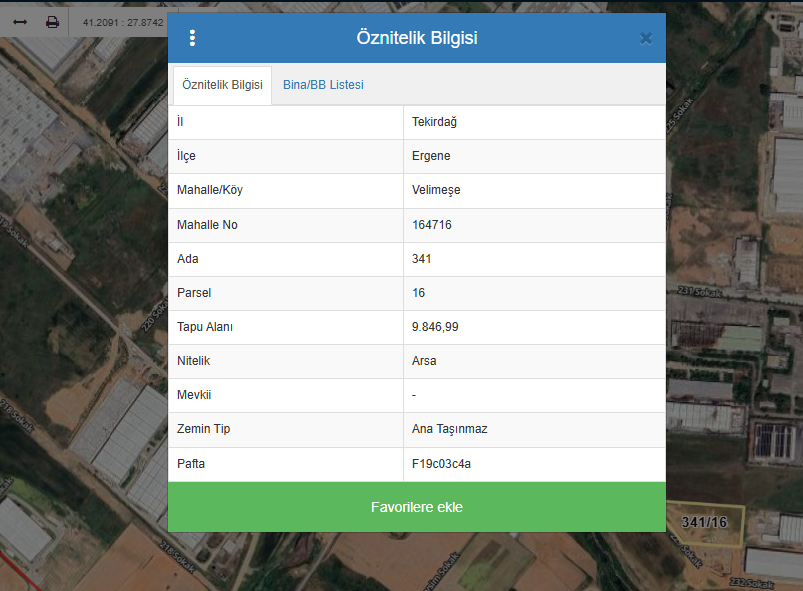Viewport: 803px width, 591px height.
Task: Close the Öznitelik Bilgisi dialog
Action: click(x=645, y=38)
